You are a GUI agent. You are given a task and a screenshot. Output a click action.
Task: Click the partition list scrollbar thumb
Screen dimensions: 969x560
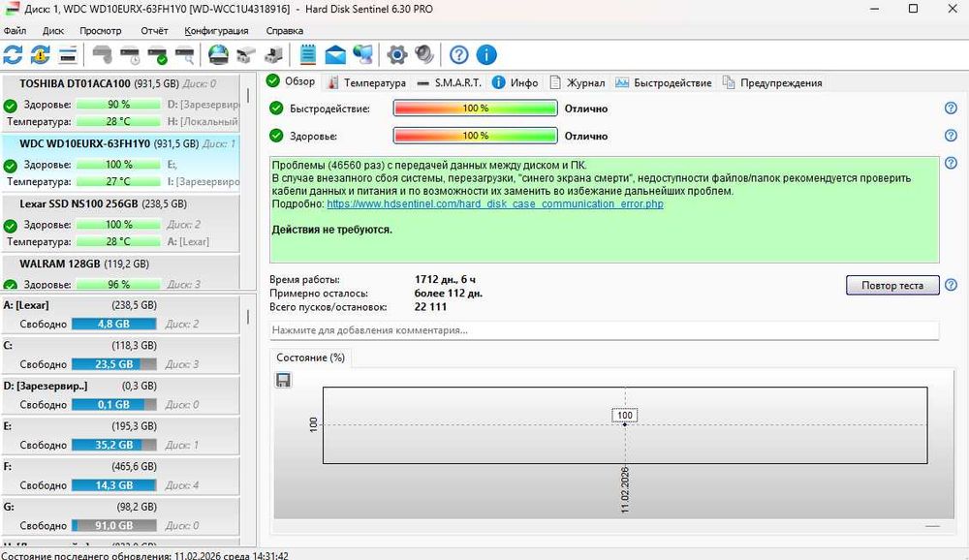pyautogui.click(x=248, y=317)
